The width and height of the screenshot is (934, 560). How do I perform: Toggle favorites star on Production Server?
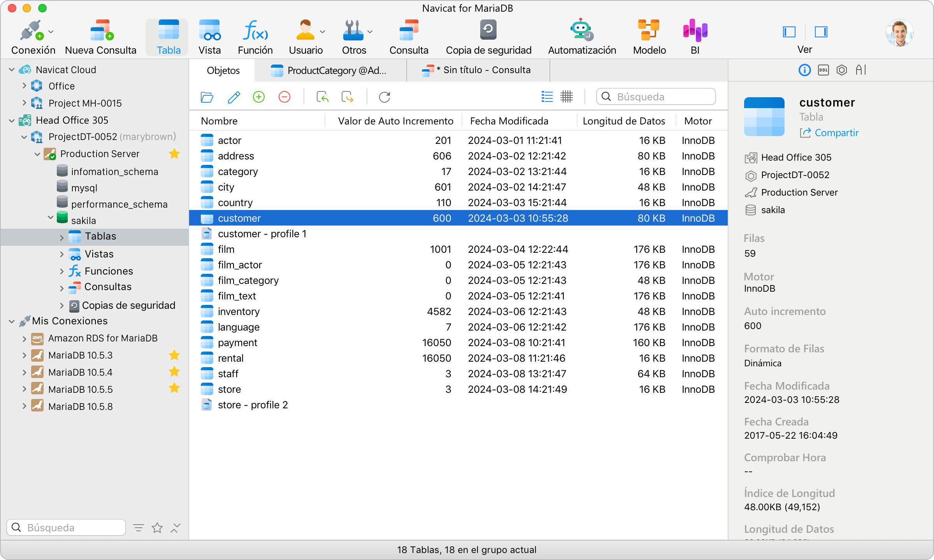click(174, 154)
